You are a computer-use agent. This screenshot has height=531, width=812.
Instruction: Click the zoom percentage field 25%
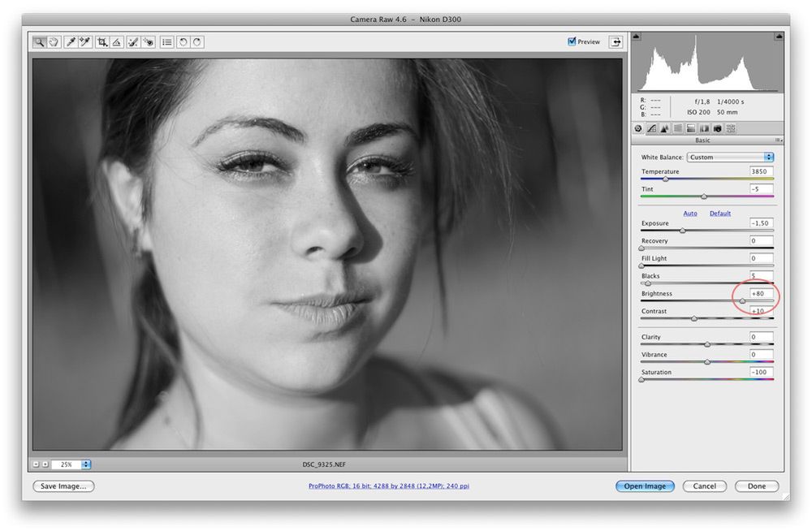point(67,464)
